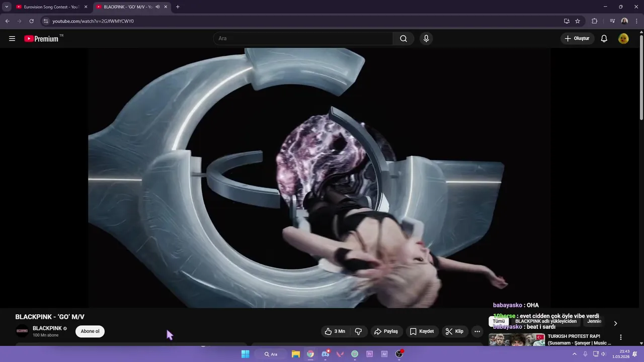The width and height of the screenshot is (644, 362).
Task: Select the Tümü filter chip
Action: pos(499,321)
